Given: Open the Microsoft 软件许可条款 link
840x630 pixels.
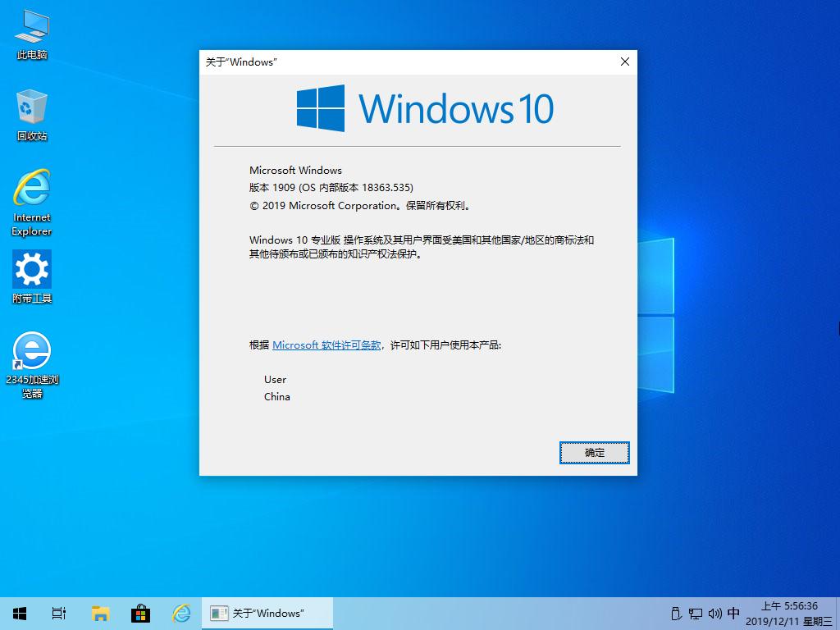Looking at the screenshot, I should tap(326, 345).
